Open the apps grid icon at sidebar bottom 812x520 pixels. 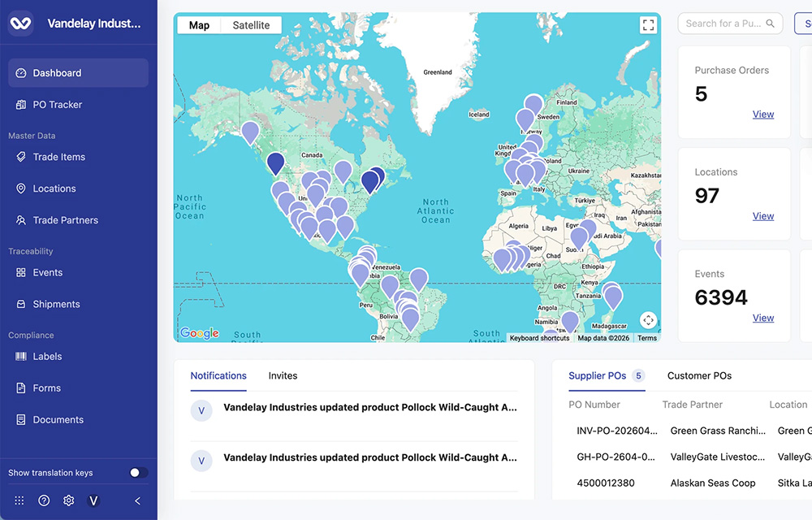19,500
